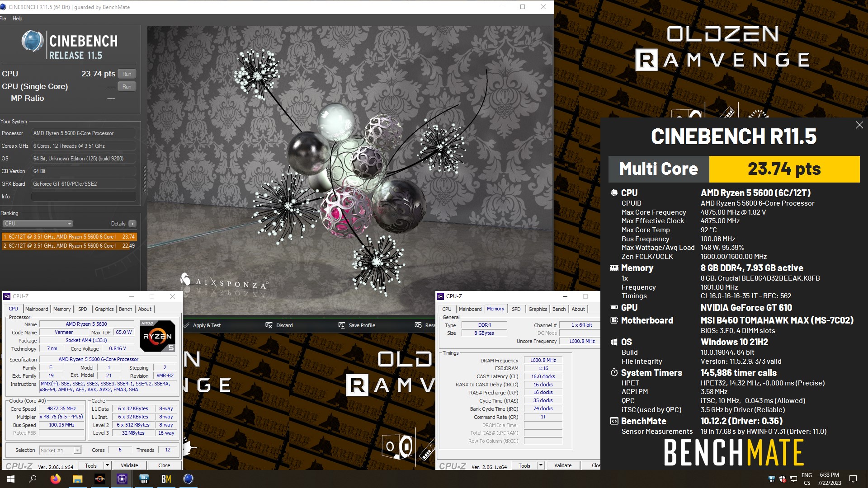Image resolution: width=868 pixels, height=488 pixels.
Task: Open SPD tab in right CPU-Z
Action: (516, 309)
